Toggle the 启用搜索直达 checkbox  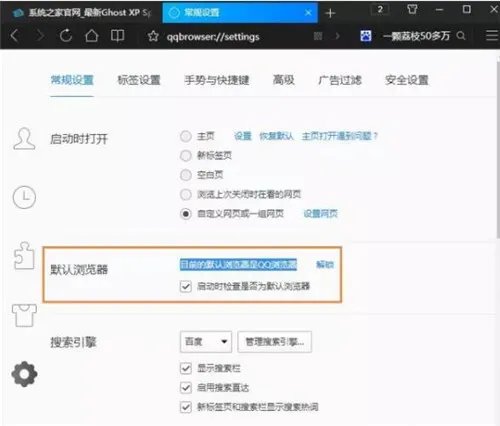[186, 387]
